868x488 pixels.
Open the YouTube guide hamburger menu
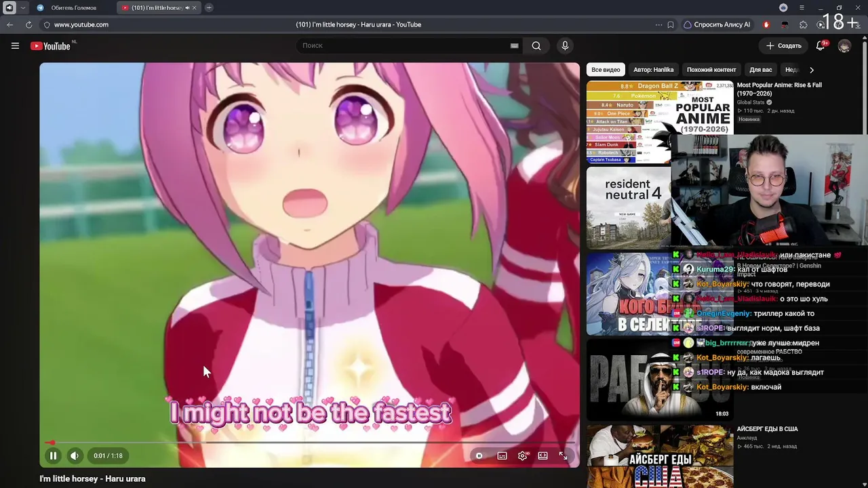[15, 45]
